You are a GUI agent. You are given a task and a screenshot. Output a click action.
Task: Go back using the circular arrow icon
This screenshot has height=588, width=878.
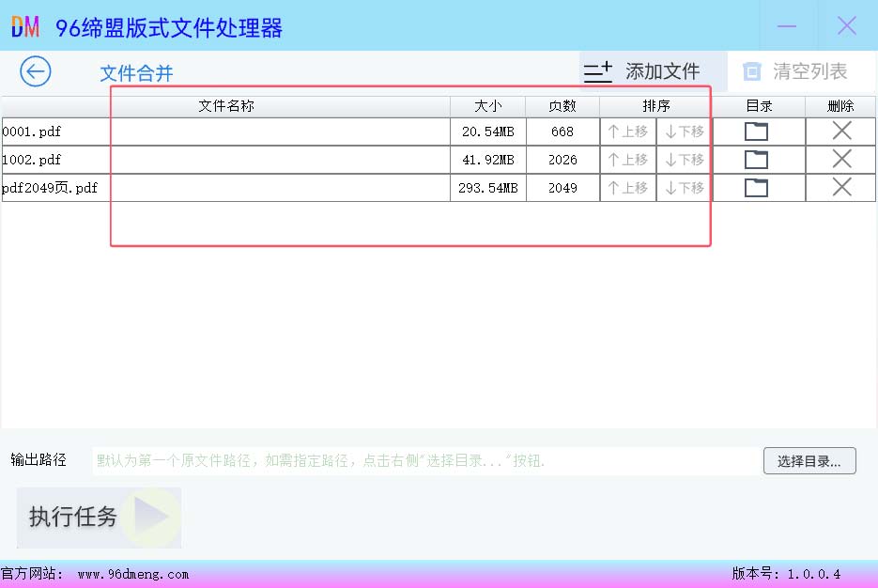pos(36,71)
